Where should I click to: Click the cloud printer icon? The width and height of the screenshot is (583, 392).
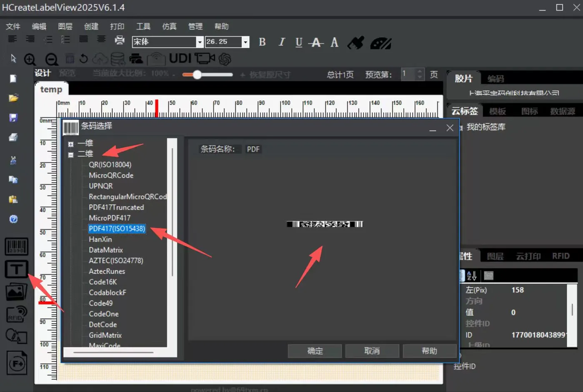136,59
